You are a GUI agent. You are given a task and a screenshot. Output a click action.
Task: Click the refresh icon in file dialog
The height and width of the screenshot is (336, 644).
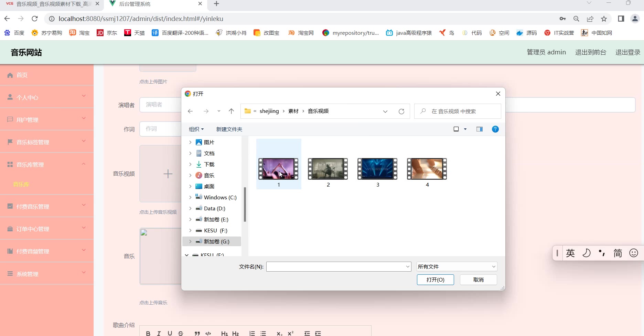(401, 112)
